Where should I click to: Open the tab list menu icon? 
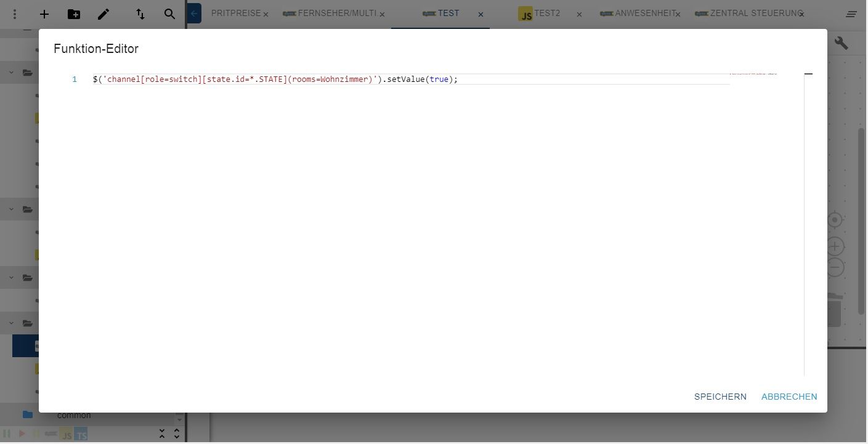pos(851,14)
